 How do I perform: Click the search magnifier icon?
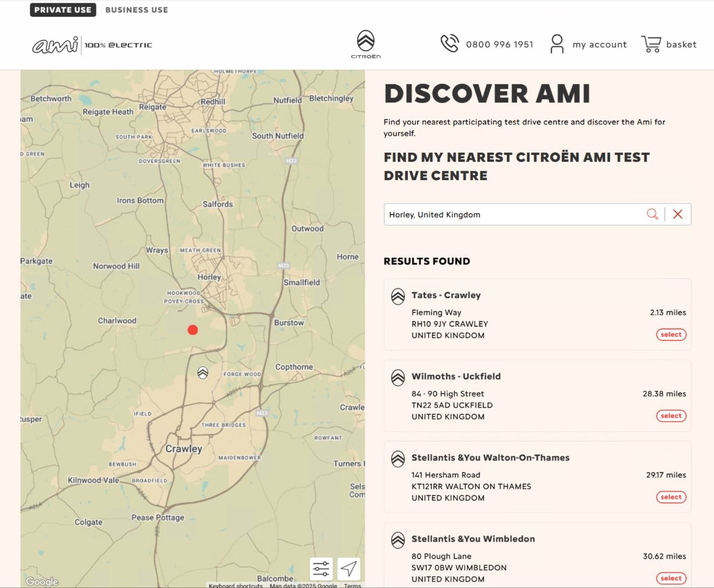tap(652, 214)
